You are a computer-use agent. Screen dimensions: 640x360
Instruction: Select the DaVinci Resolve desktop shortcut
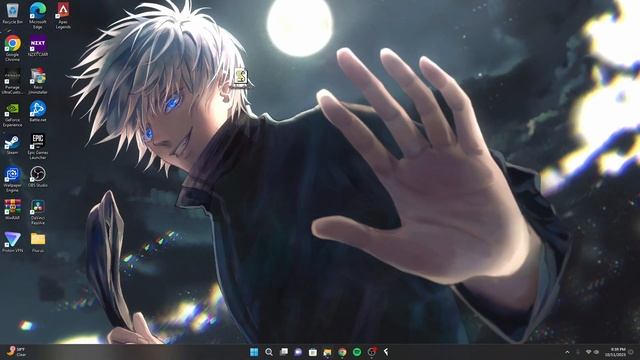pos(38,211)
